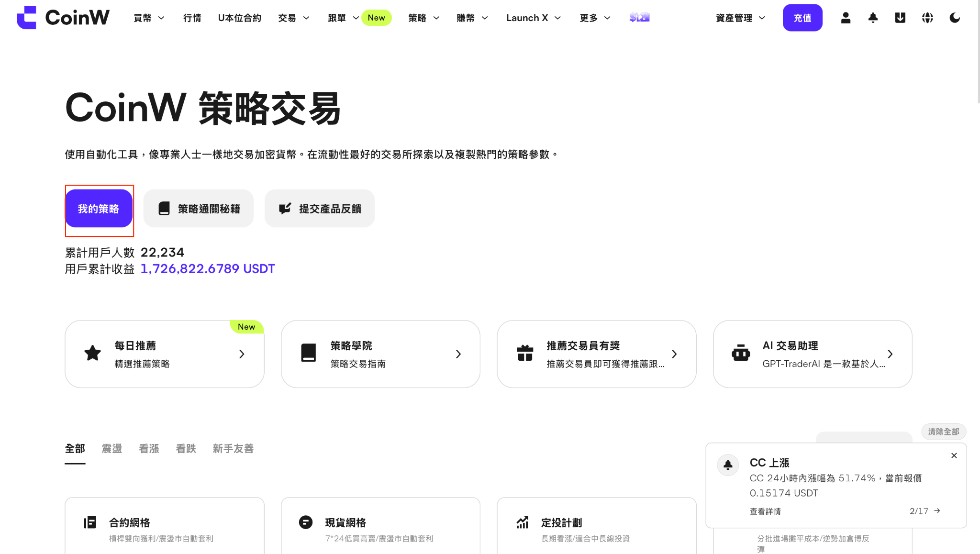Image resolution: width=980 pixels, height=554 pixels.
Task: Open U本位合約 in the navigation bar
Action: (x=239, y=18)
